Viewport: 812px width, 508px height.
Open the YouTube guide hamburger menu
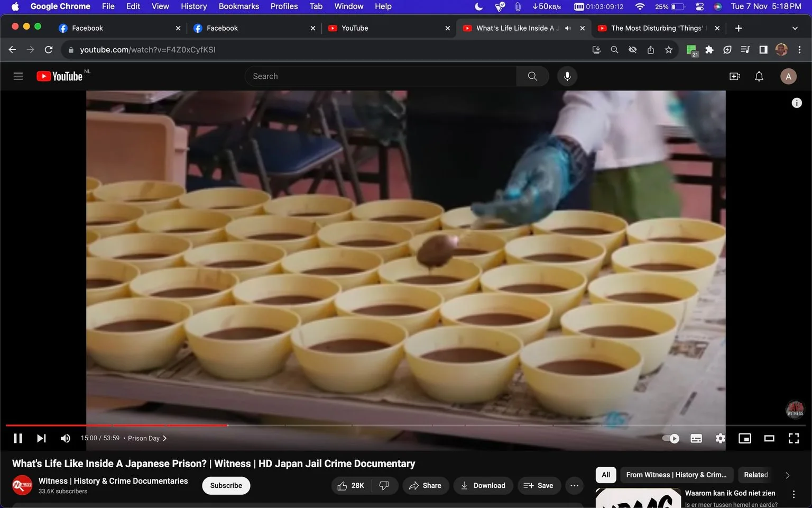18,76
